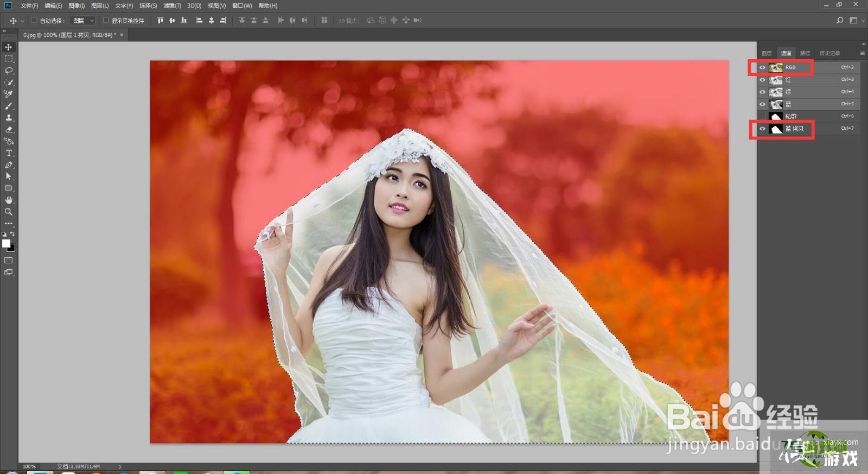Screen dimensions: 868x474
Task: Select the Quick Selection tool
Action: pyautogui.click(x=9, y=83)
